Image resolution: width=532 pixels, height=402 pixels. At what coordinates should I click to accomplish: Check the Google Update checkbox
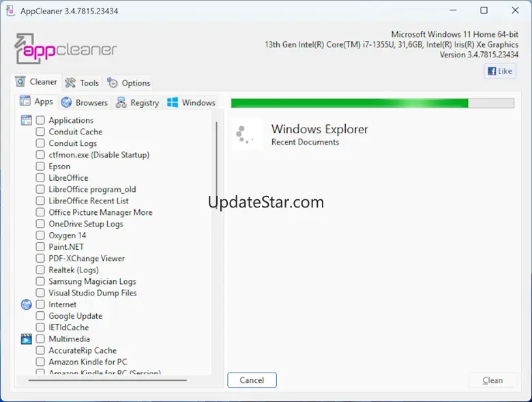(x=40, y=316)
